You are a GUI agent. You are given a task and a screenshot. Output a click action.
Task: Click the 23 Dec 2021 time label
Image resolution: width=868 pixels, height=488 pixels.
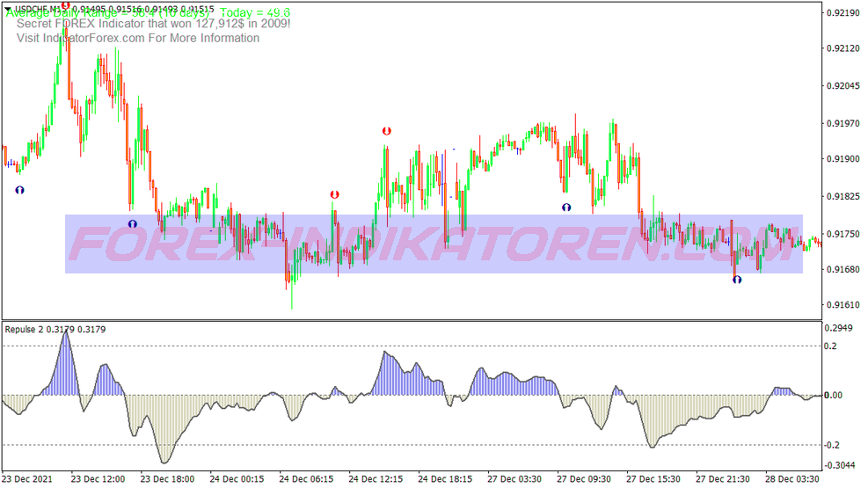27,479
